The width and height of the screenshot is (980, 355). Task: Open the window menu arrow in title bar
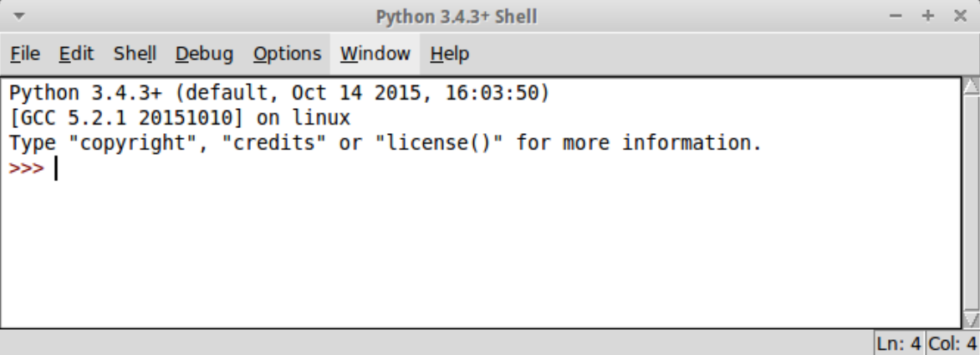click(x=18, y=17)
